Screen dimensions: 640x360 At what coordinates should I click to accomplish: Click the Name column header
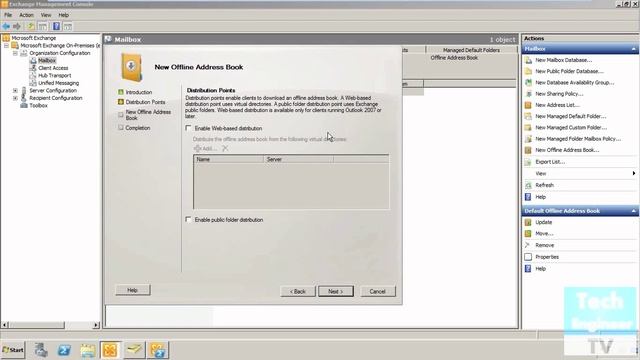pyautogui.click(x=229, y=160)
